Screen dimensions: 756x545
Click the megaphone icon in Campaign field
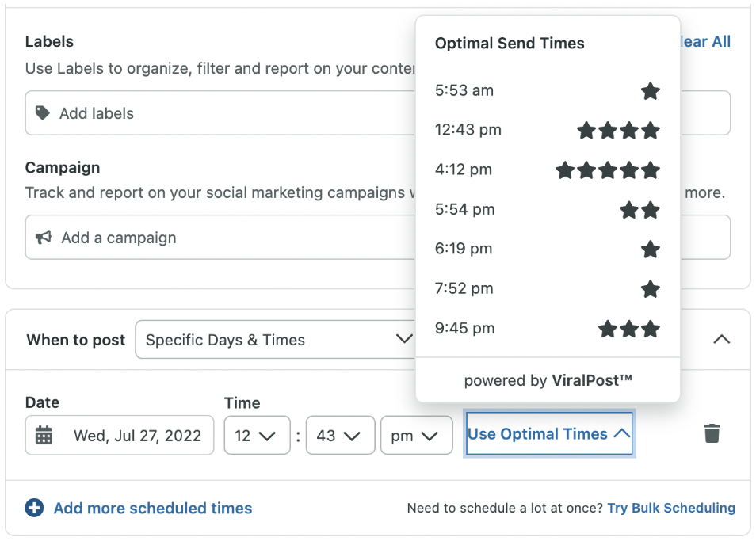tap(44, 238)
